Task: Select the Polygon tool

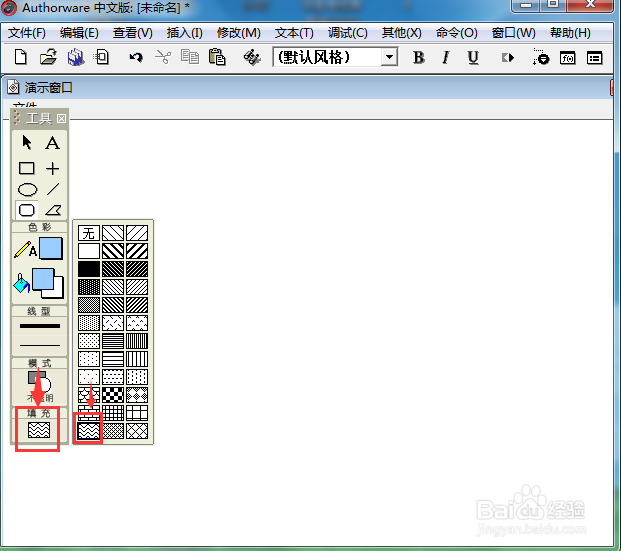Action: click(x=53, y=210)
